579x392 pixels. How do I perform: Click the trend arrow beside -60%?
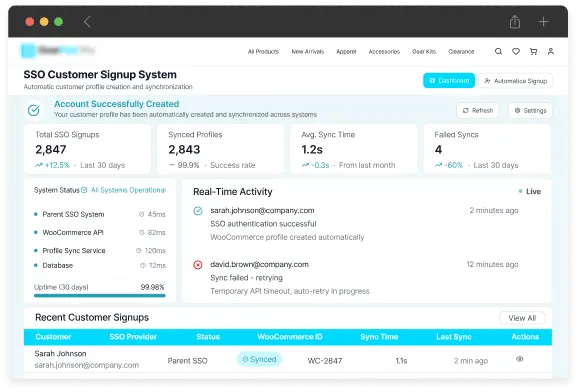(438, 165)
